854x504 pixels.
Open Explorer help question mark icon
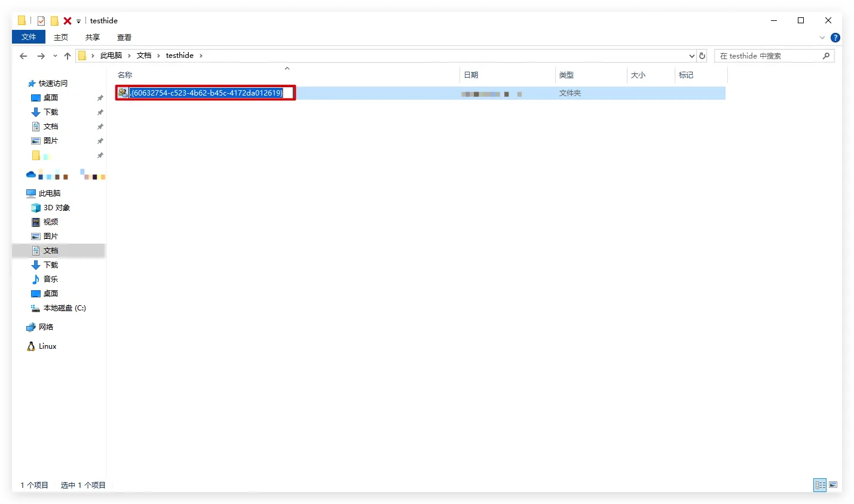pos(835,38)
